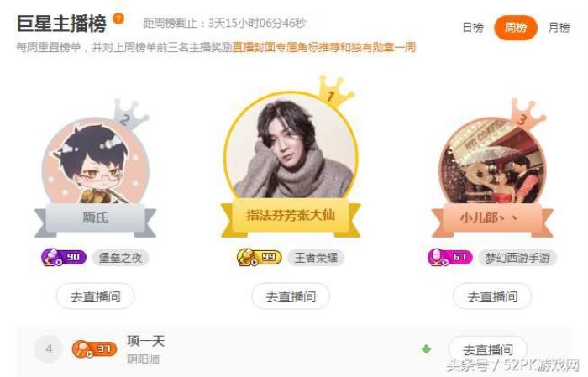Click the pink level 67 microphone badge
This screenshot has height=377, width=588.
450,258
